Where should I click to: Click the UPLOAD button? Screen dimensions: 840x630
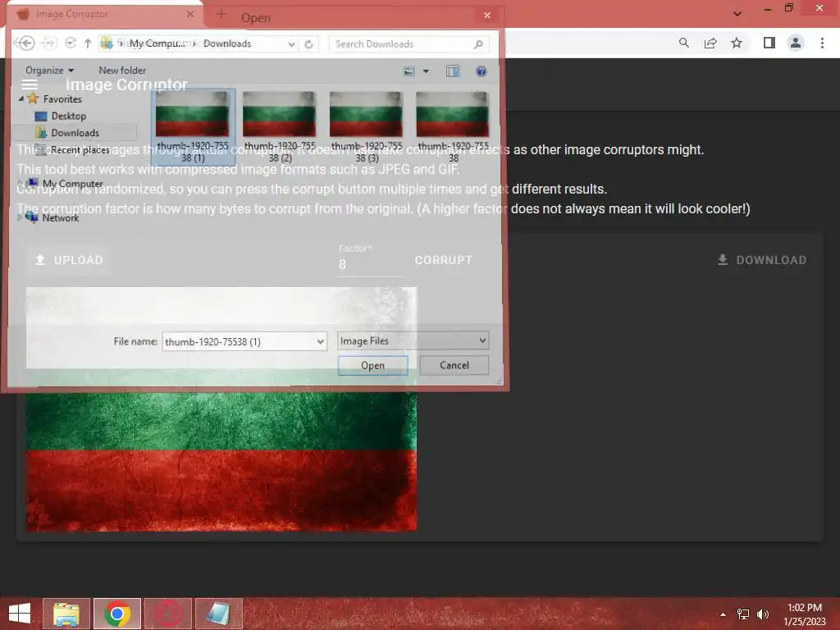click(69, 260)
